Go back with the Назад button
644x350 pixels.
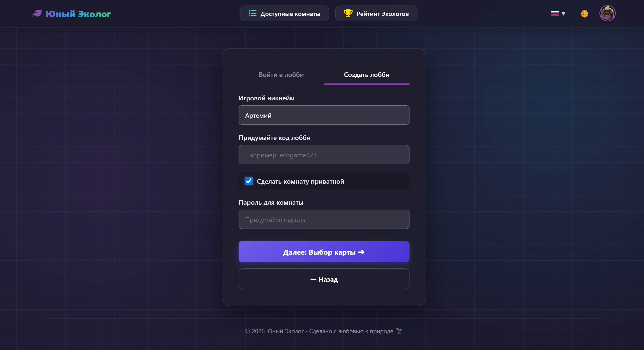coord(324,279)
